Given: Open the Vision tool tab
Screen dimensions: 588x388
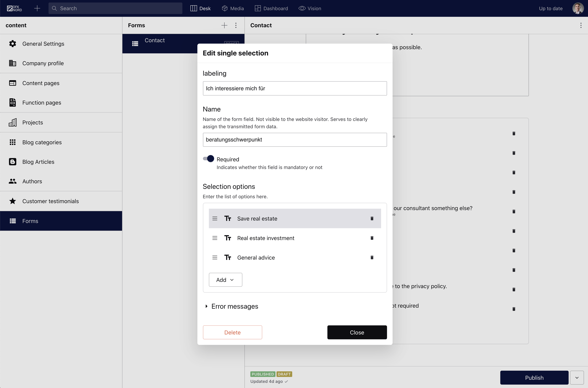Looking at the screenshot, I should click(310, 8).
